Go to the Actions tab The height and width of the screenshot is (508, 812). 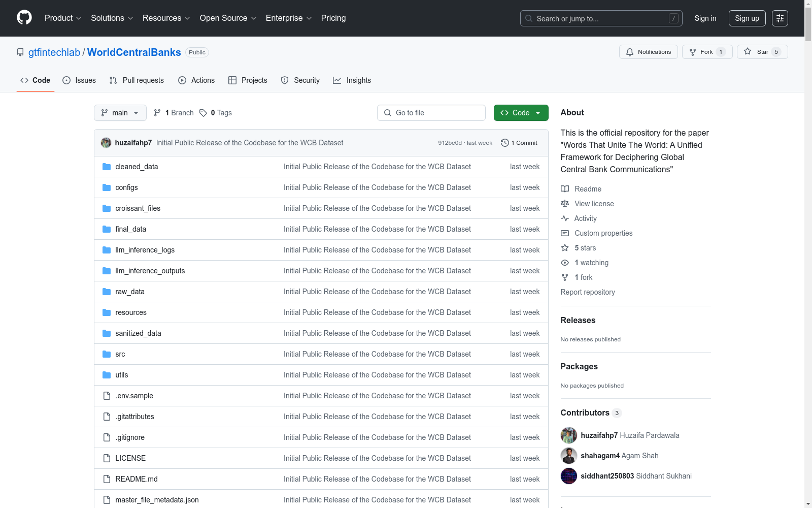tap(196, 80)
